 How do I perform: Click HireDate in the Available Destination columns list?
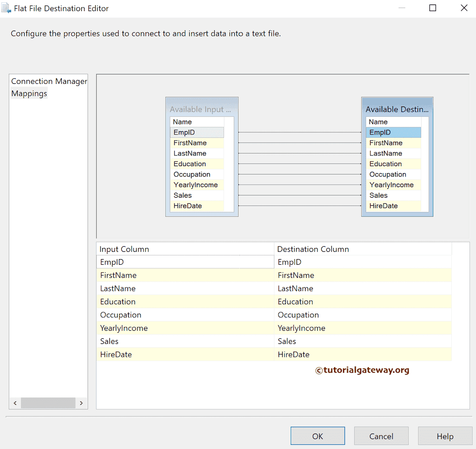click(393, 206)
